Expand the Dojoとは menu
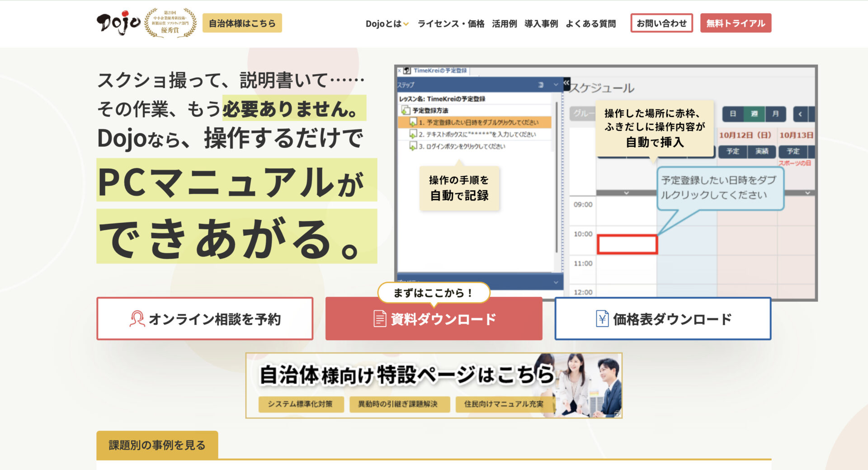Image resolution: width=868 pixels, height=470 pixels. coord(387,24)
